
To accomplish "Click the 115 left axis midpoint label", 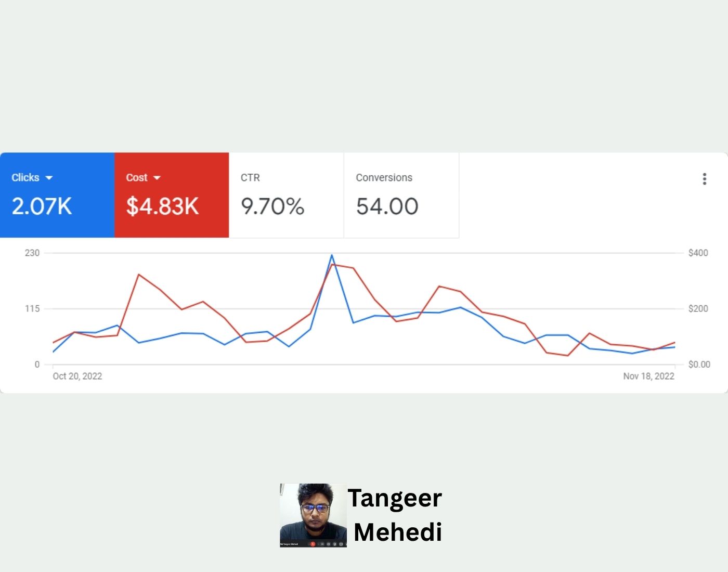I will tap(32, 309).
